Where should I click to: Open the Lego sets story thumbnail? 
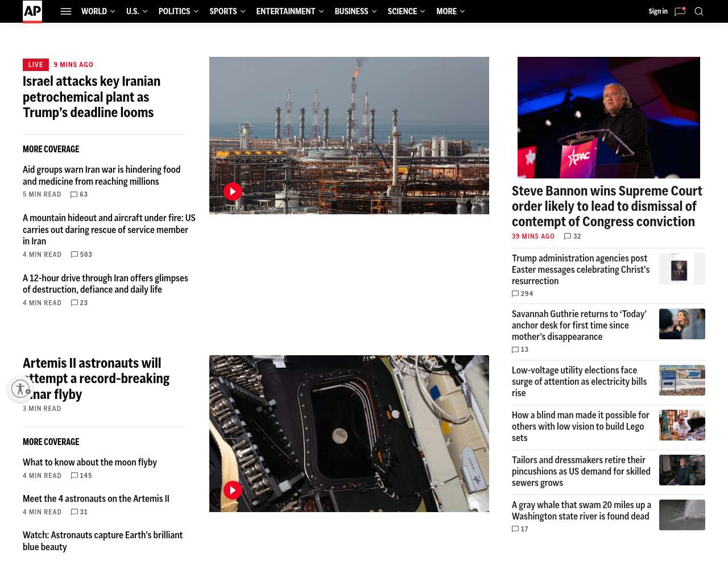(682, 425)
